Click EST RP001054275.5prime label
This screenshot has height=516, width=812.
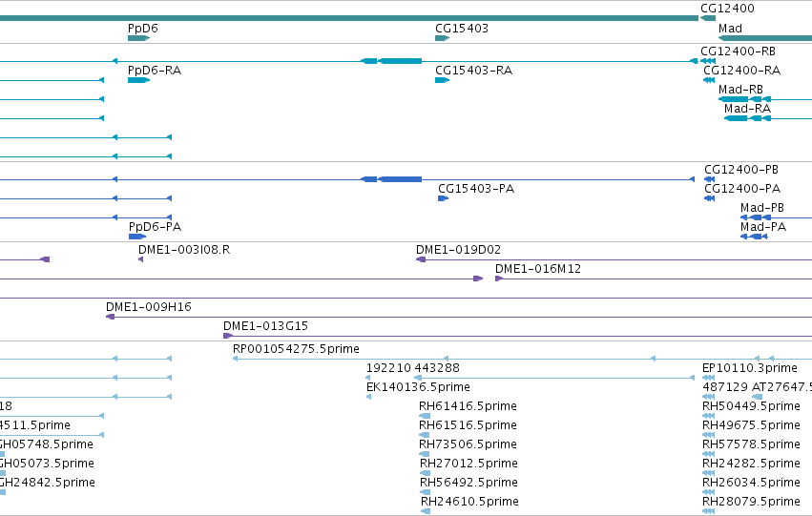pos(296,349)
